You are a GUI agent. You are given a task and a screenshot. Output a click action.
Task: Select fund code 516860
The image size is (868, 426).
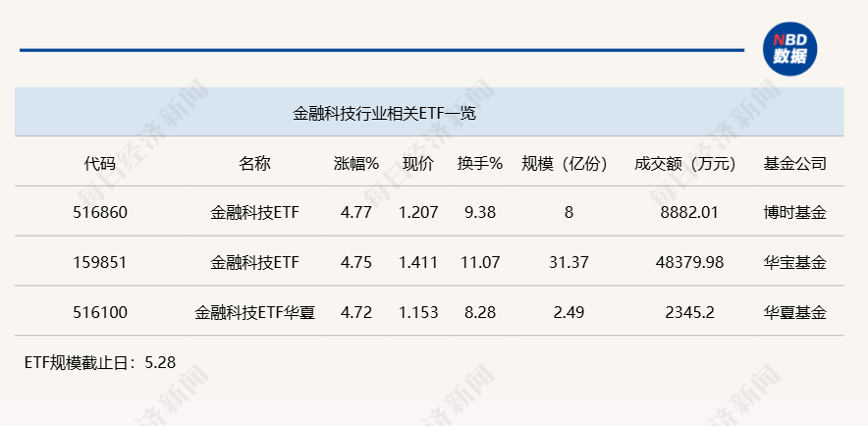[x=100, y=212]
